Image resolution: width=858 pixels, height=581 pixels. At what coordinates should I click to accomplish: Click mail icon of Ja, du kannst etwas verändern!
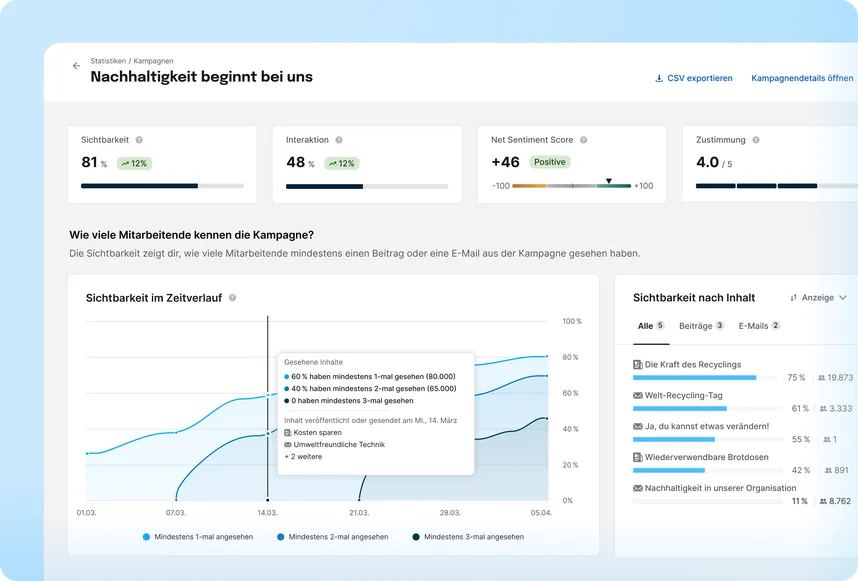[637, 426]
